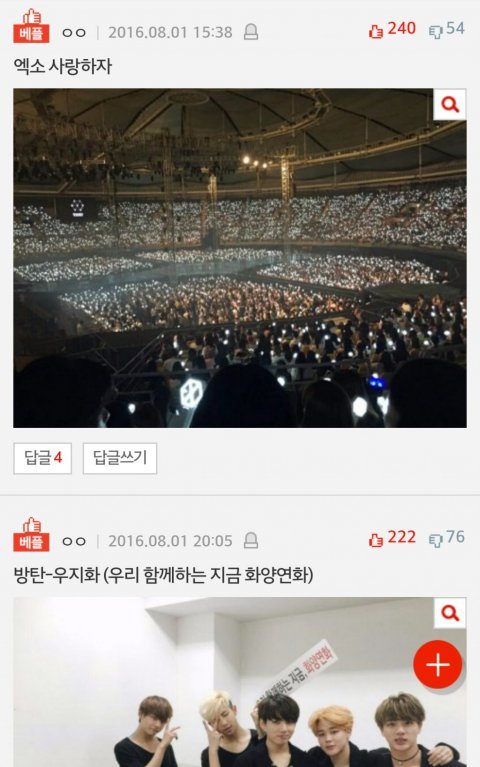Report the 15:38 comment via siren icon

click(x=251, y=32)
